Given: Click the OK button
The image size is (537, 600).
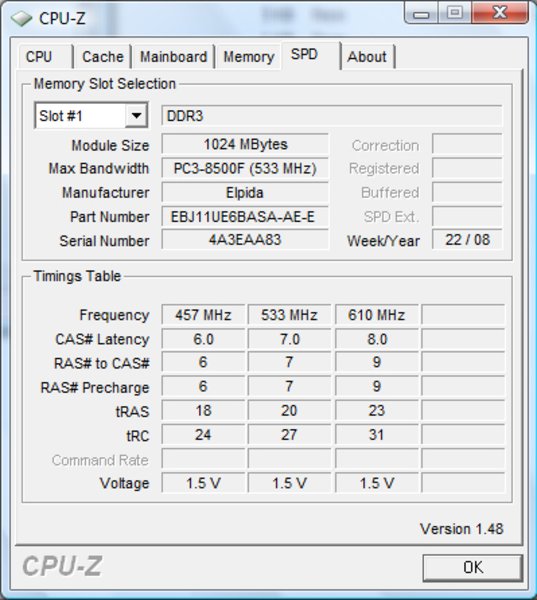Looking at the screenshot, I should point(473,567).
